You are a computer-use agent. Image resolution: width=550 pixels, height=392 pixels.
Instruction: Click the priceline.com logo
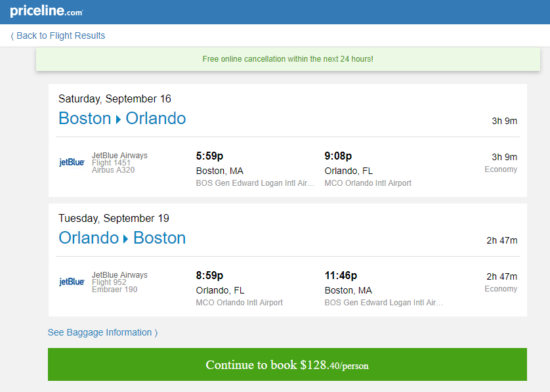pyautogui.click(x=46, y=11)
